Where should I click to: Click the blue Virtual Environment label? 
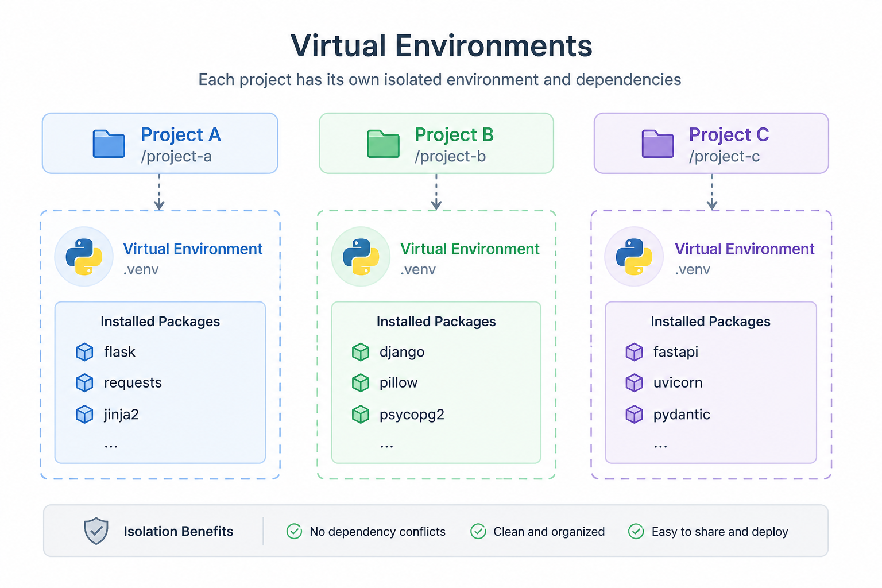(193, 249)
